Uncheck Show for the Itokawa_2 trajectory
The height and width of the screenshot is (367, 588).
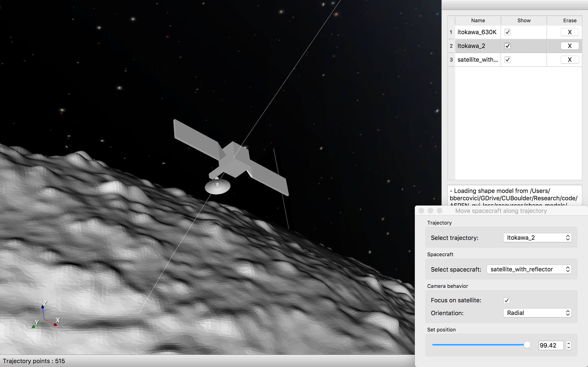pos(507,46)
